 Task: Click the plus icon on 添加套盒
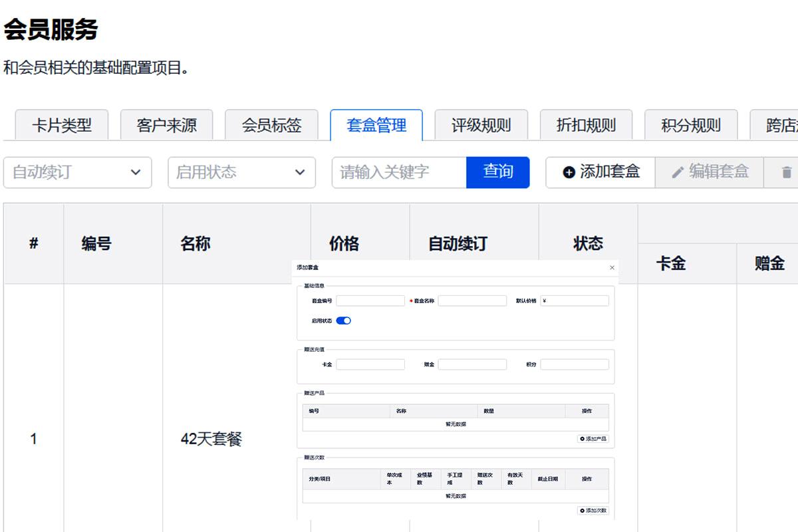pyautogui.click(x=569, y=172)
